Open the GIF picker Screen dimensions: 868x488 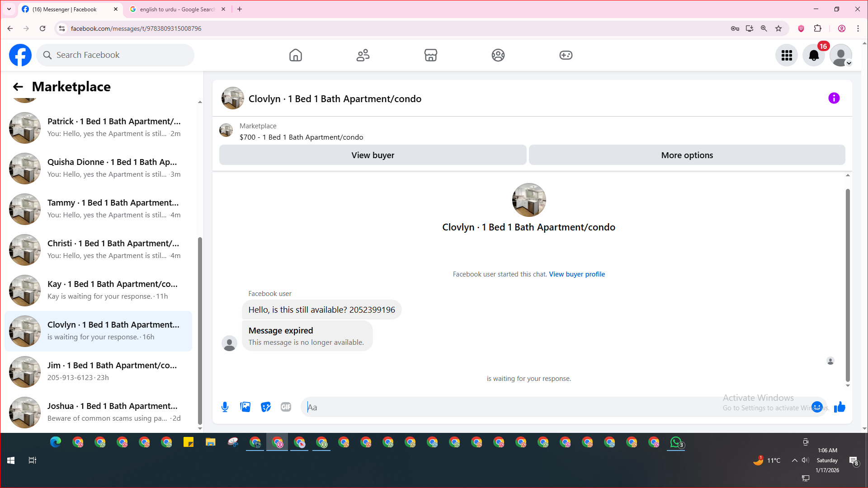[x=286, y=407]
